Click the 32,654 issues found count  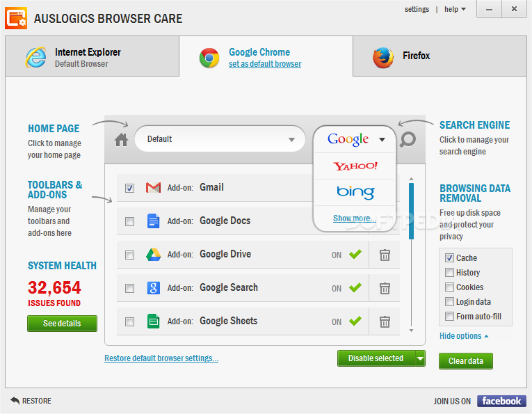54,287
